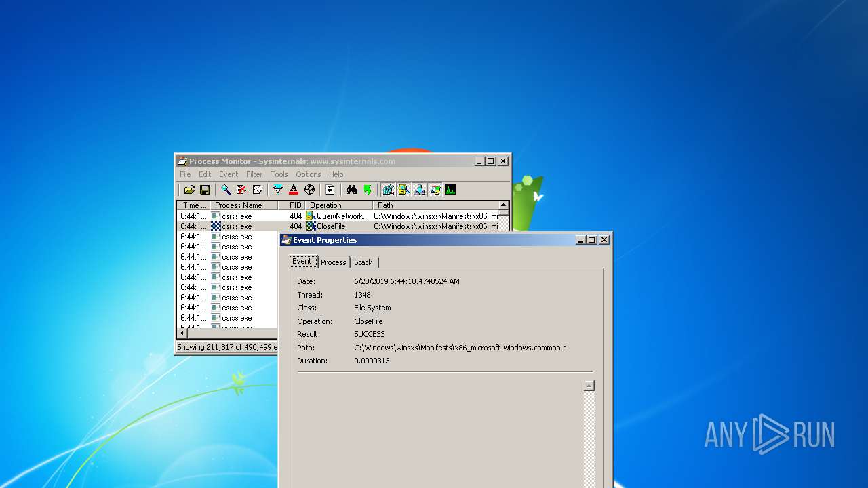868x488 pixels.
Task: Click the Result value SUCCESS
Action: coord(370,334)
